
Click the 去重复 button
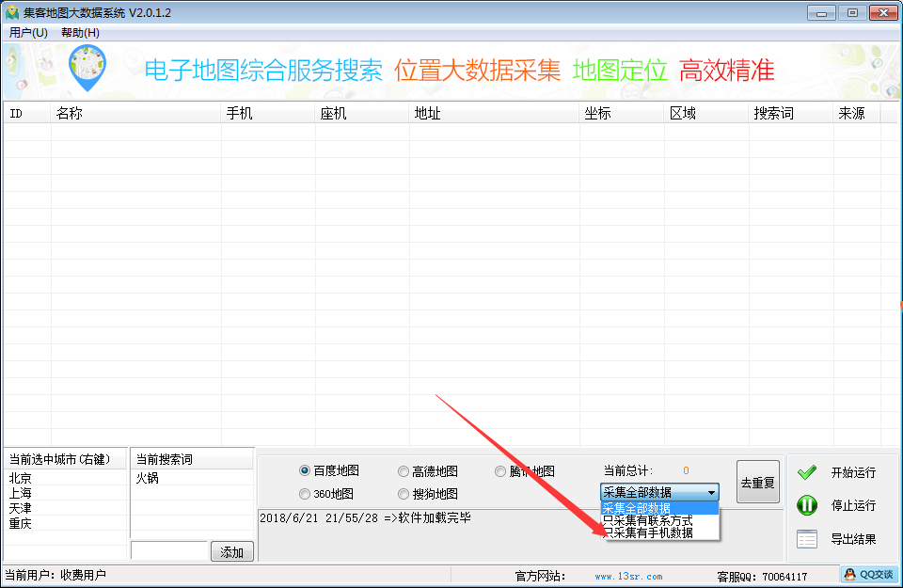click(x=758, y=482)
